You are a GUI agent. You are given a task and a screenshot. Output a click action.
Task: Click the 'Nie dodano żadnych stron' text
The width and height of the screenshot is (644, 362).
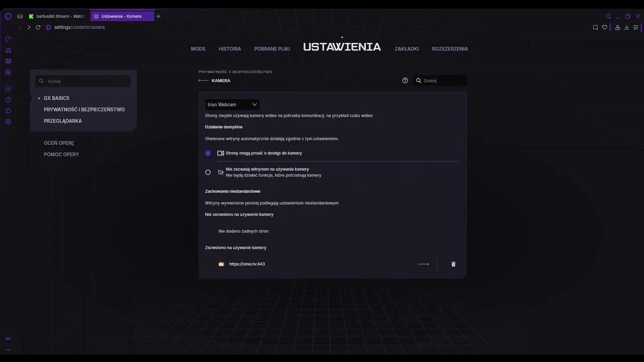click(x=244, y=231)
